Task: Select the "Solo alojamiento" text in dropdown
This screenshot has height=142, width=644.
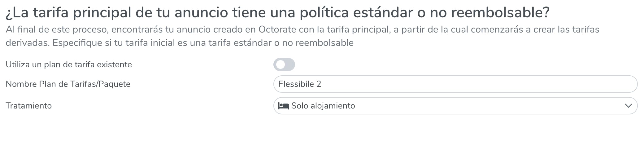Action: (323, 106)
